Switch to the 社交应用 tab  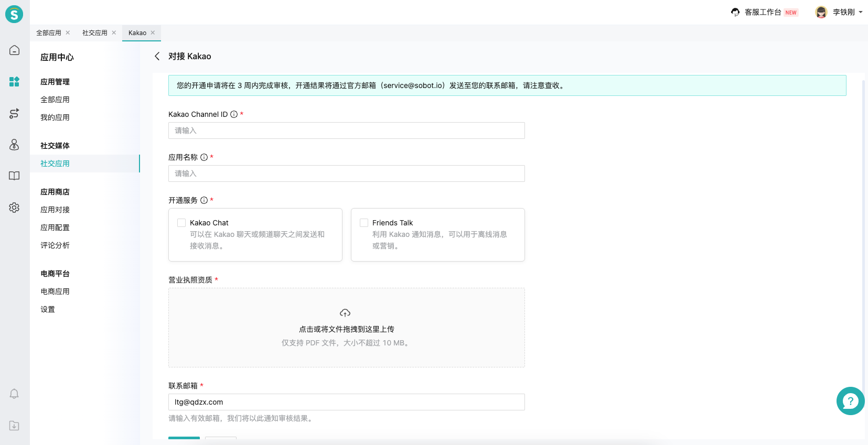tap(95, 32)
